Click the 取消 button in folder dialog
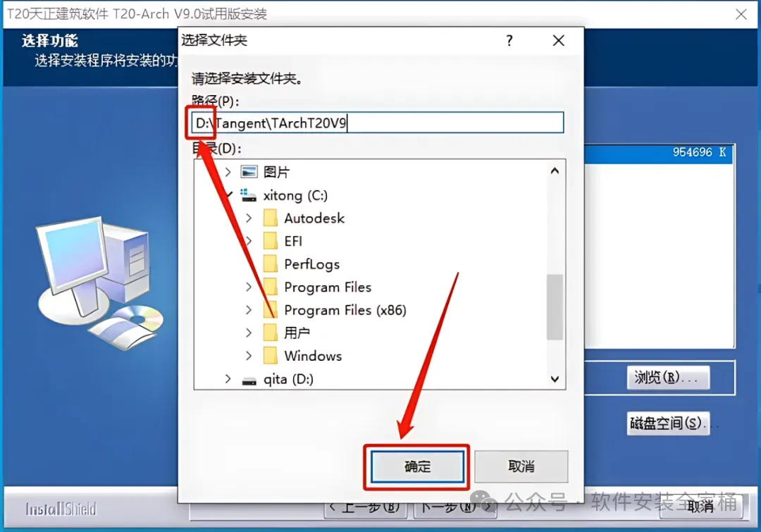Image resolution: width=761 pixels, height=532 pixels. coord(521,466)
